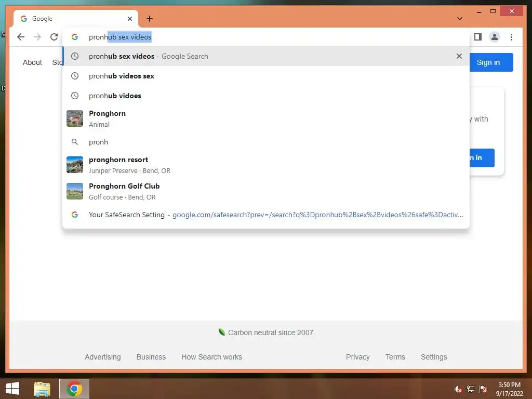Open the Advertising footer link
This screenshot has width=532, height=399.
tap(103, 357)
